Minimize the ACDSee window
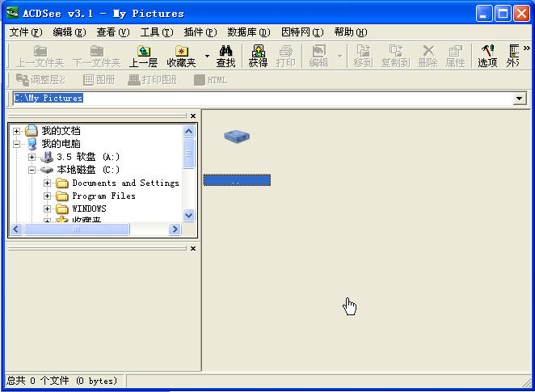Image resolution: width=535 pixels, height=392 pixels. click(484, 14)
